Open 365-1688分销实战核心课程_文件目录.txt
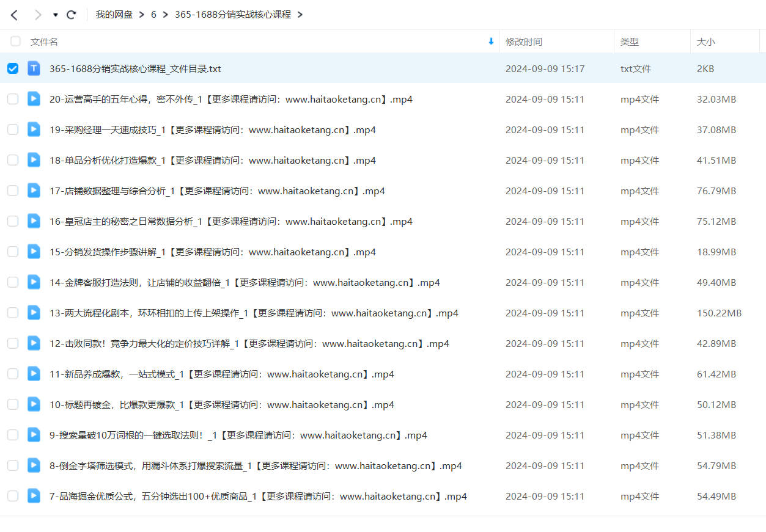766x532 pixels. click(135, 68)
